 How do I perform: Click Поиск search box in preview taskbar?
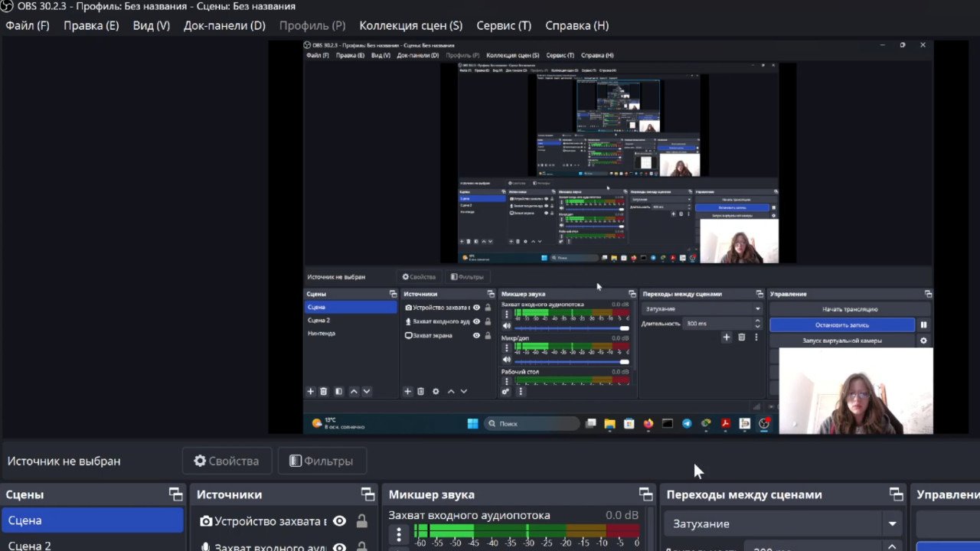532,423
